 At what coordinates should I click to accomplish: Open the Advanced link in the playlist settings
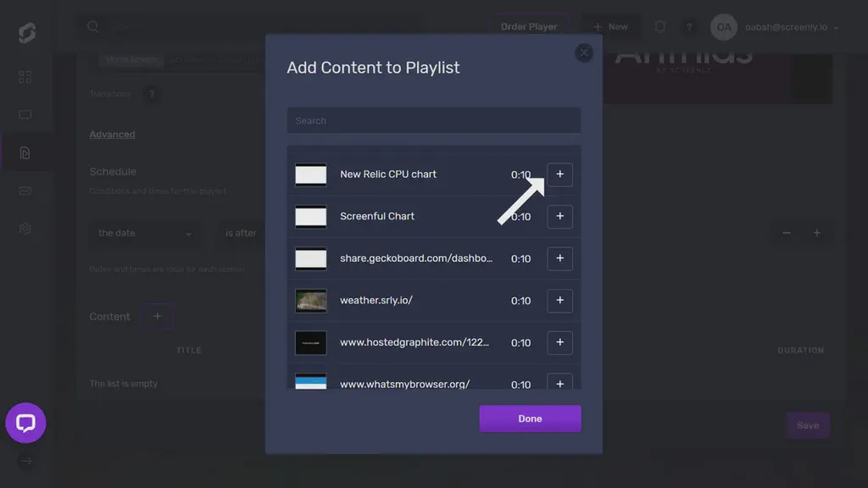point(112,134)
